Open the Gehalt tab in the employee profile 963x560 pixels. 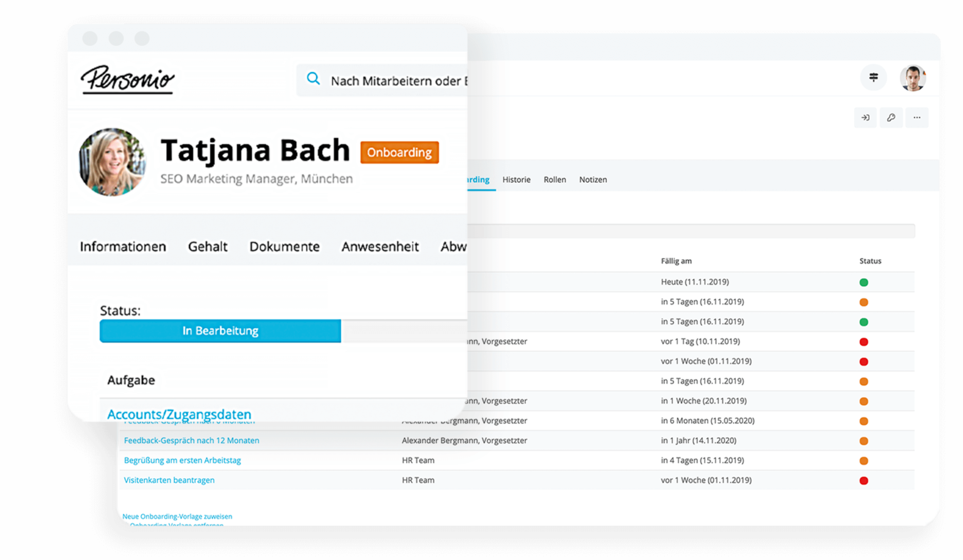point(208,246)
